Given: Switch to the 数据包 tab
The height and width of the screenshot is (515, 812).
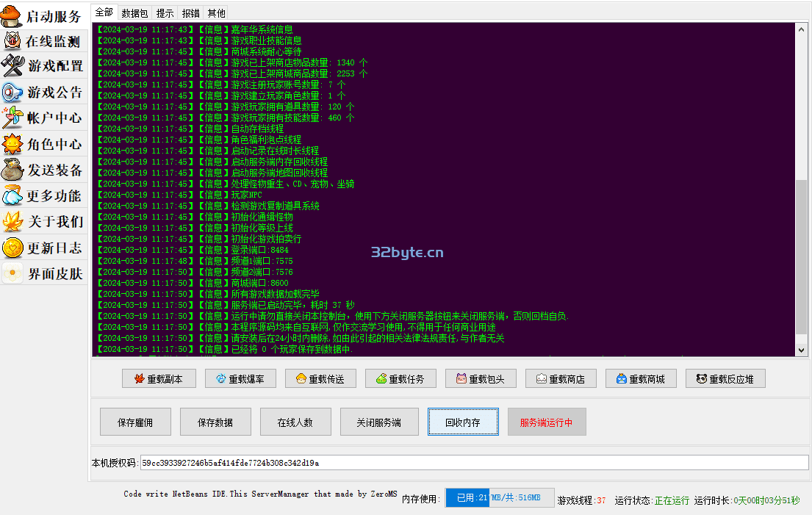Looking at the screenshot, I should coord(134,13).
